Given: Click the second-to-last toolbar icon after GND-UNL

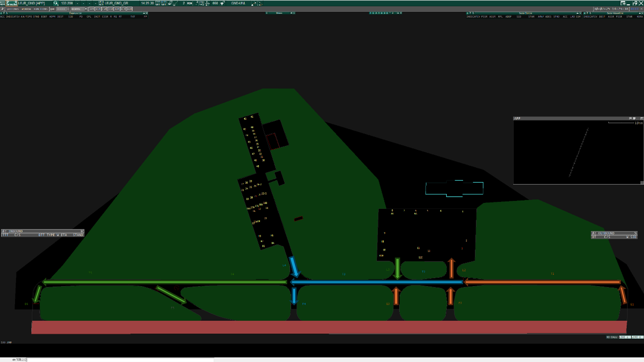Looking at the screenshot, I should tap(253, 3).
